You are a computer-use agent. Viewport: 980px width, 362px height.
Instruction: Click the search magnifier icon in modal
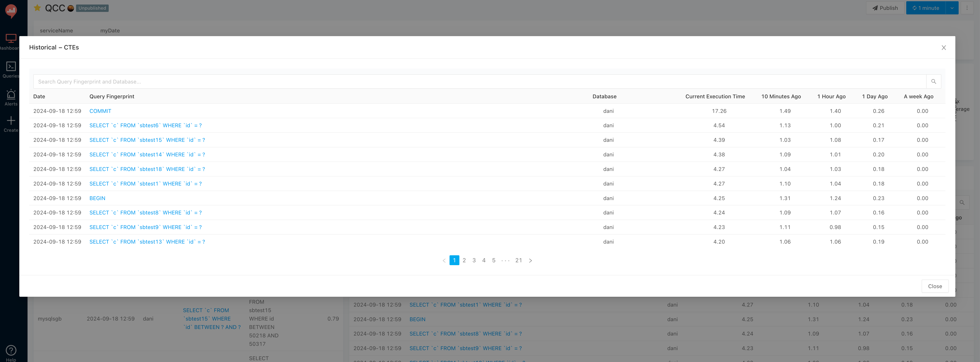tap(933, 81)
